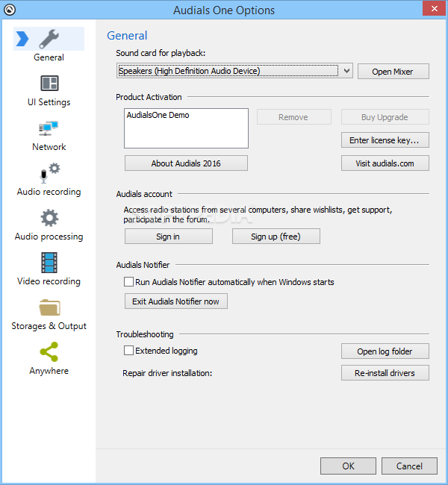Click the Audials logo in title bar
The height and width of the screenshot is (485, 448).
pyautogui.click(x=10, y=10)
